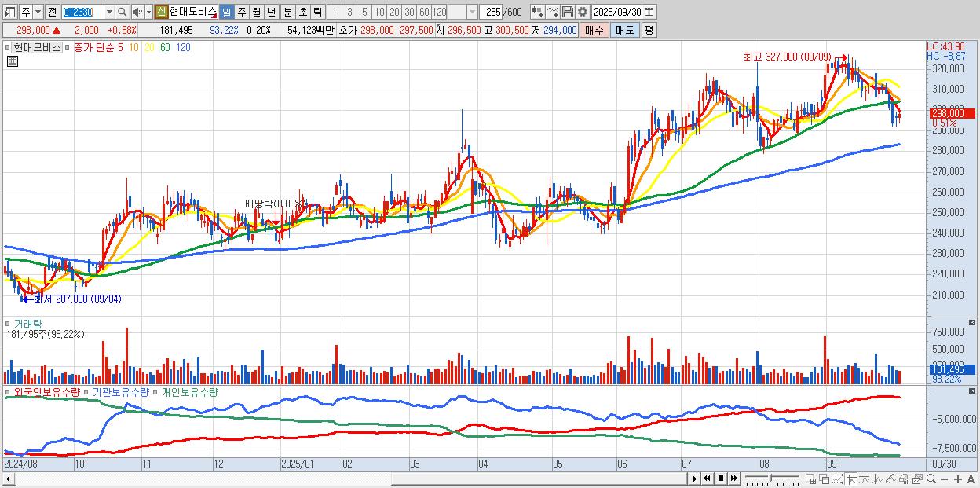The height and width of the screenshot is (488, 980).
Task: Zoom out chart with minus icon
Action: point(944,479)
